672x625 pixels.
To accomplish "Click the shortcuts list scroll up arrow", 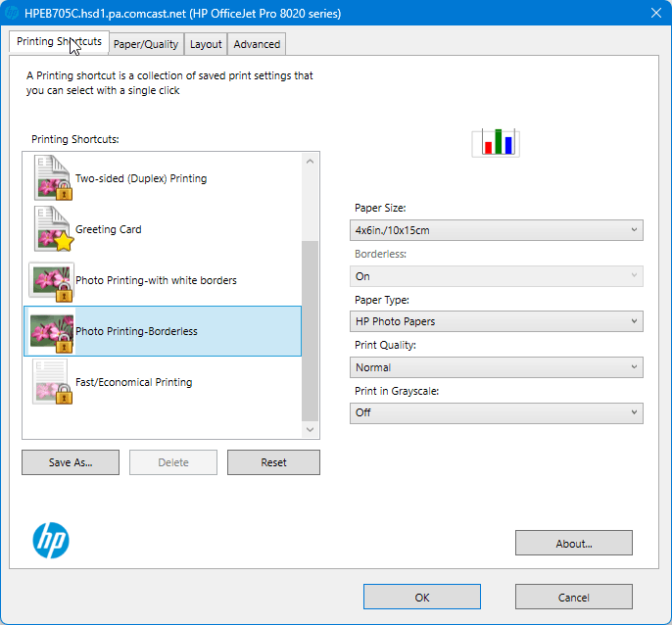I will [311, 162].
